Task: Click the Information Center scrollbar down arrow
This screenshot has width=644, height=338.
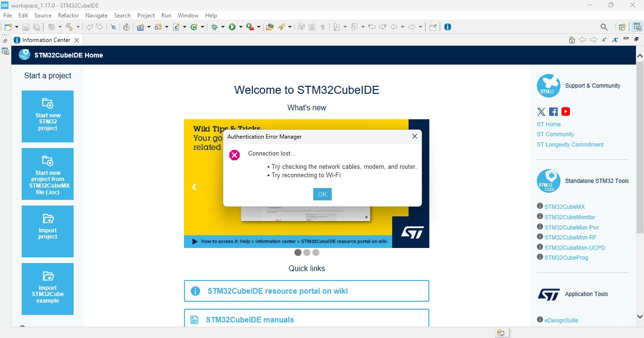Action: coord(640,317)
